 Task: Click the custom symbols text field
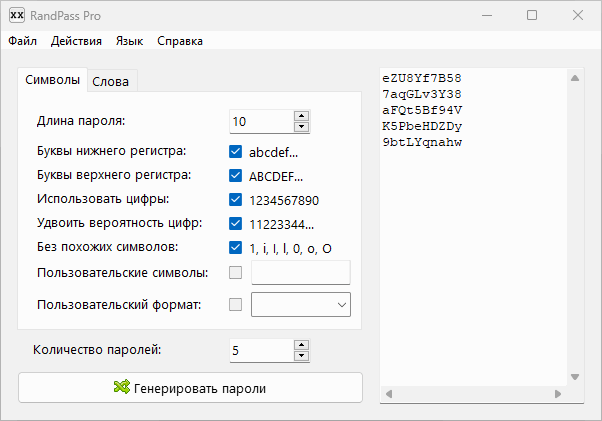point(301,272)
